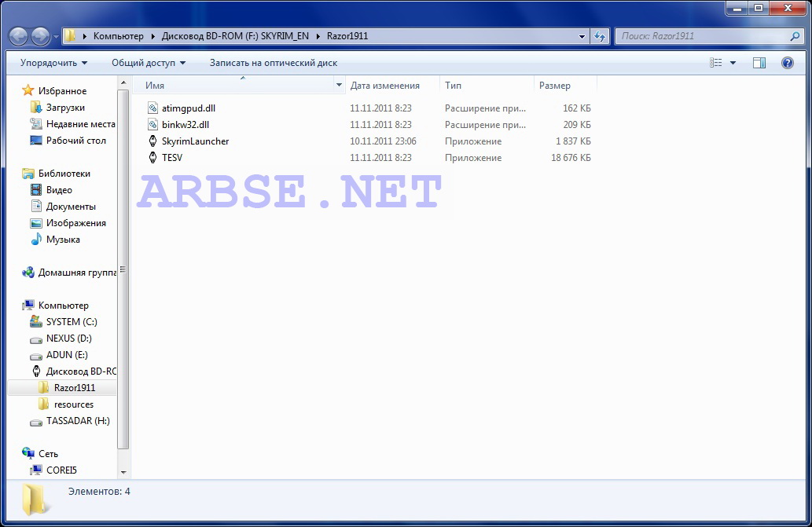Open Недавние места in the sidebar
This screenshot has width=812, height=527.
tap(81, 124)
